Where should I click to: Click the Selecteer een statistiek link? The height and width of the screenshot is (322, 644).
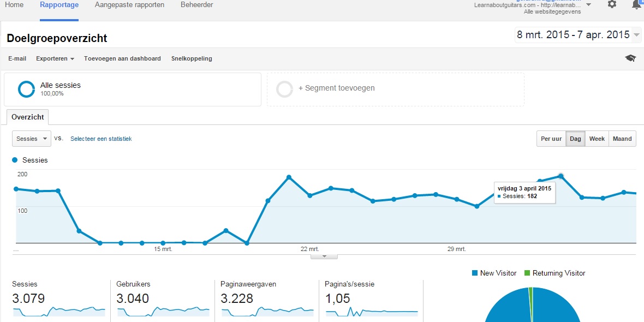click(101, 139)
